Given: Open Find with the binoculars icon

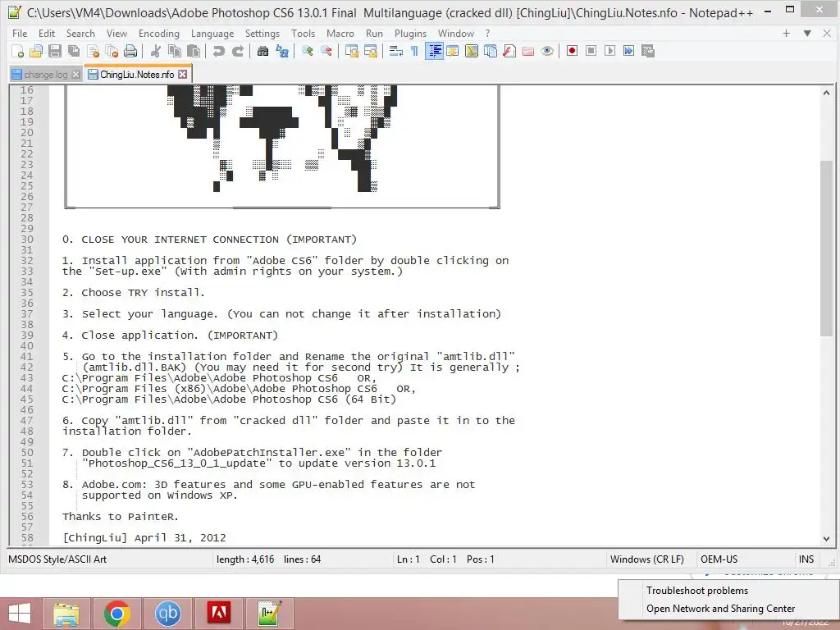Looking at the screenshot, I should [262, 51].
